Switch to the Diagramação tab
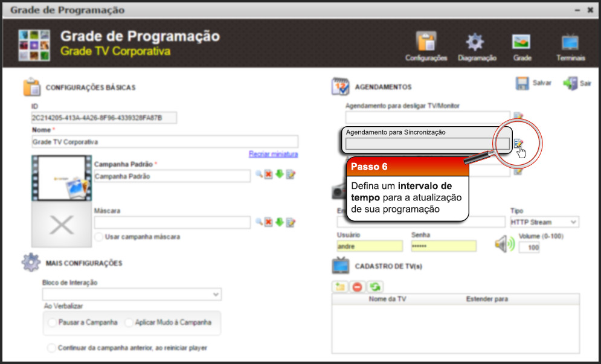Screen dimensions: 601x364 pos(477,48)
